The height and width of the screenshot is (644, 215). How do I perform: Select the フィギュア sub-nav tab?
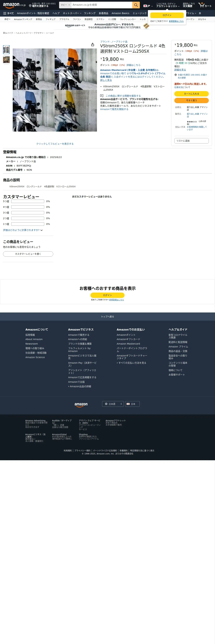coord(51,19)
